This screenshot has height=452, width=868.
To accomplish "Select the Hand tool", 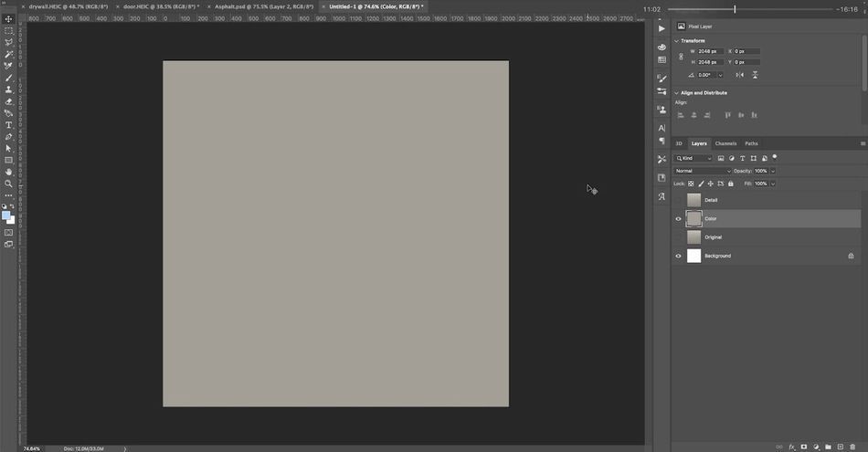I will point(8,172).
